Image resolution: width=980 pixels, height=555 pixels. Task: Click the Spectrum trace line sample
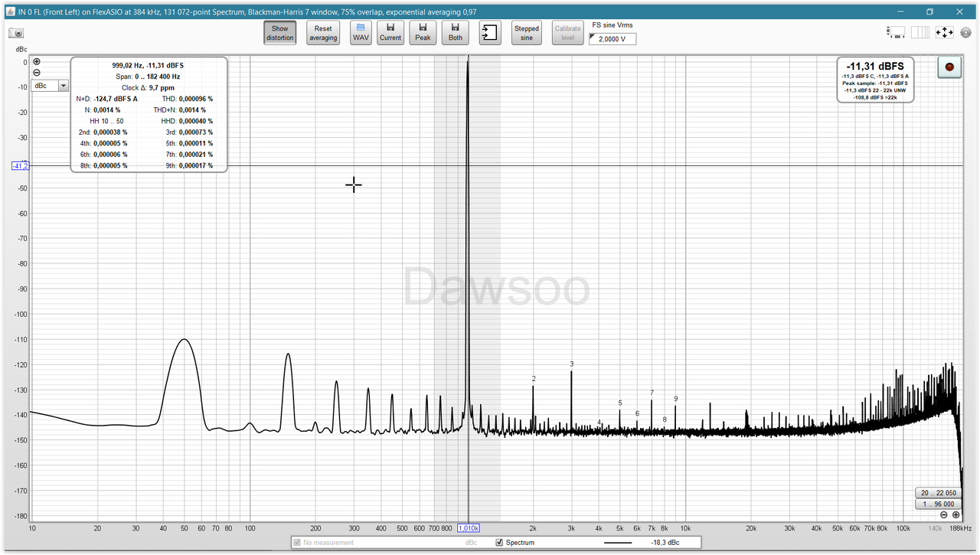(x=618, y=543)
